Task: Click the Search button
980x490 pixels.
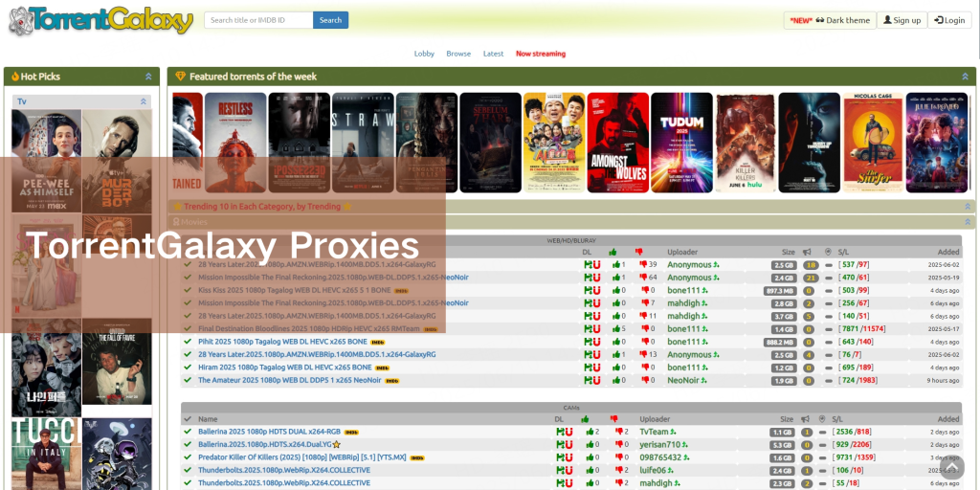Action: pos(330,20)
